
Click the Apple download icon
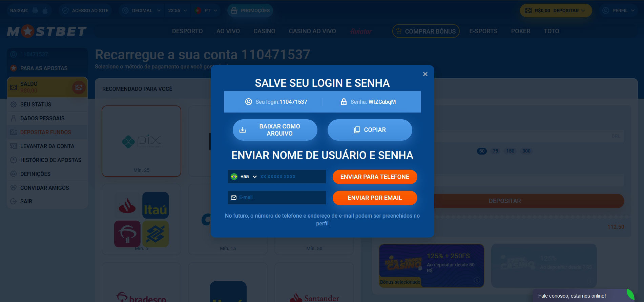pos(45,11)
